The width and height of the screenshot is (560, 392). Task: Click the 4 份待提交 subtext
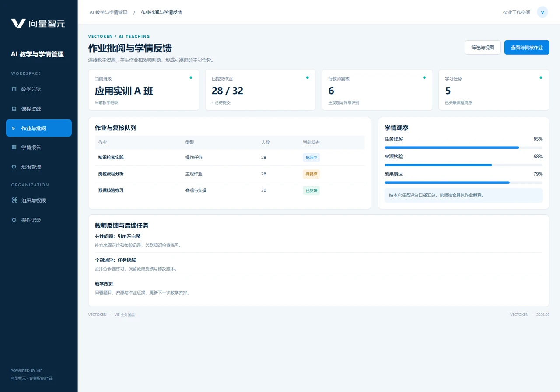click(x=221, y=102)
